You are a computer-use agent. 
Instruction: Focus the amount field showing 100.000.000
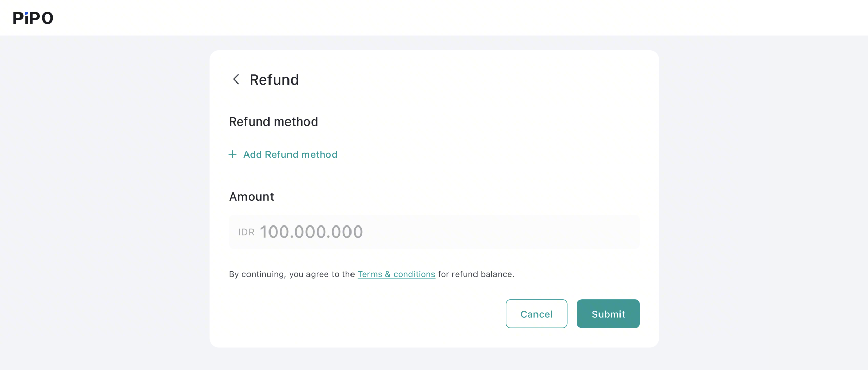coord(434,232)
